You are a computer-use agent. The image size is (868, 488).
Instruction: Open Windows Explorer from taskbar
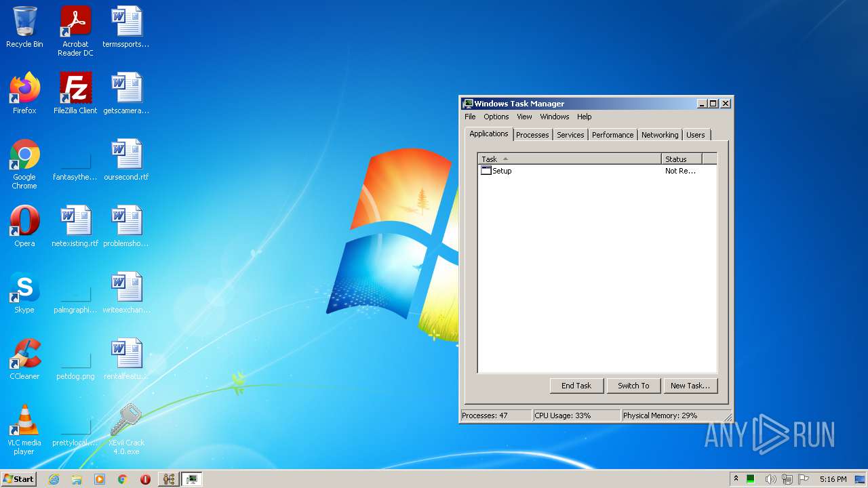click(x=77, y=479)
